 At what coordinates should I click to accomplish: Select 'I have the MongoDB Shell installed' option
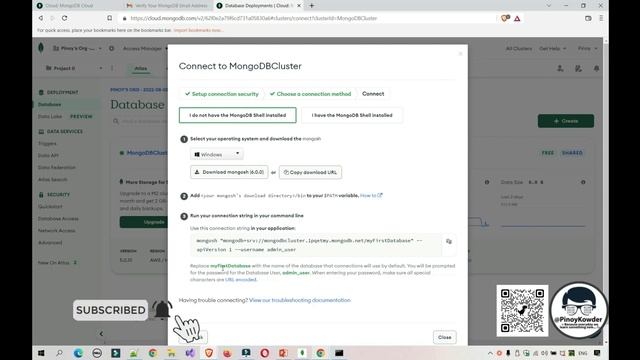(352, 115)
